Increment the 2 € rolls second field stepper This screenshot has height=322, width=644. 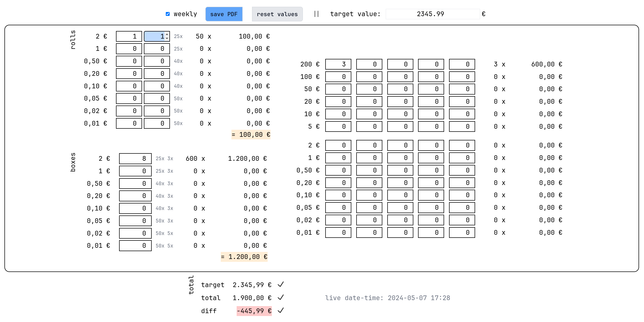click(167, 34)
